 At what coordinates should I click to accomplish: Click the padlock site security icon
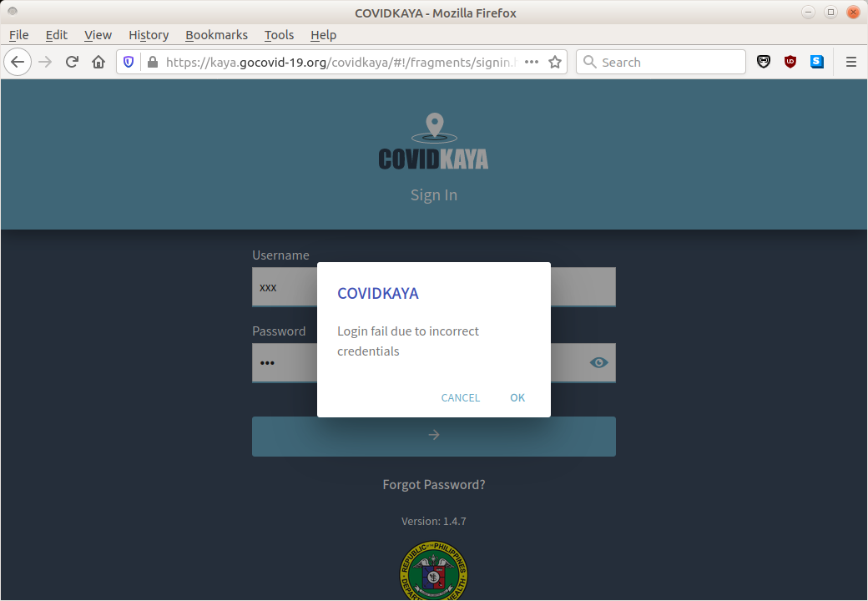coord(152,62)
